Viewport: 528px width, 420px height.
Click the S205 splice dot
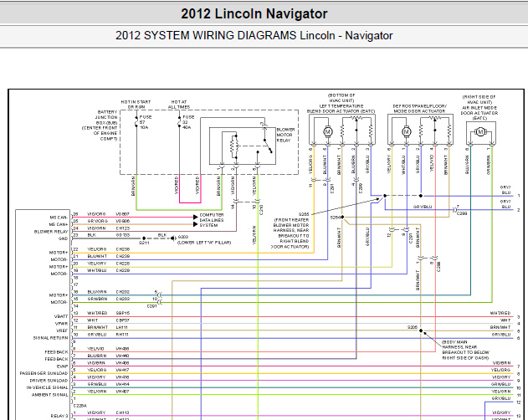(x=421, y=330)
